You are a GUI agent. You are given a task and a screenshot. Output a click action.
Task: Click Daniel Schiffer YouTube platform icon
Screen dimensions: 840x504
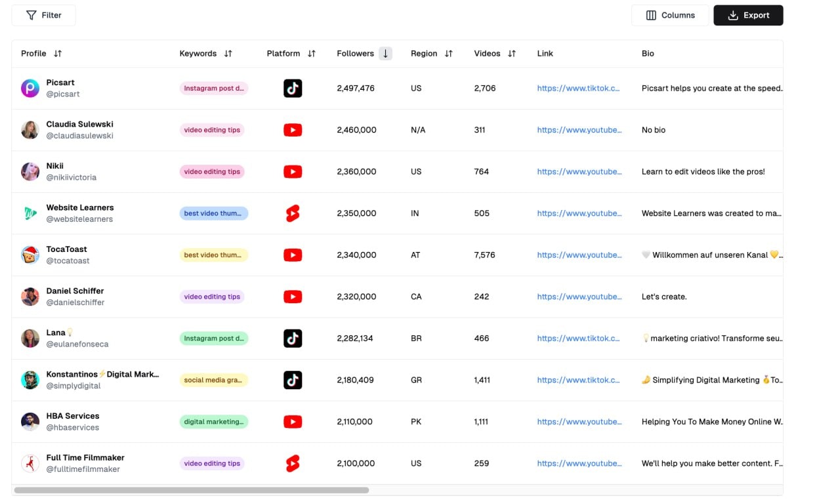[x=293, y=297]
